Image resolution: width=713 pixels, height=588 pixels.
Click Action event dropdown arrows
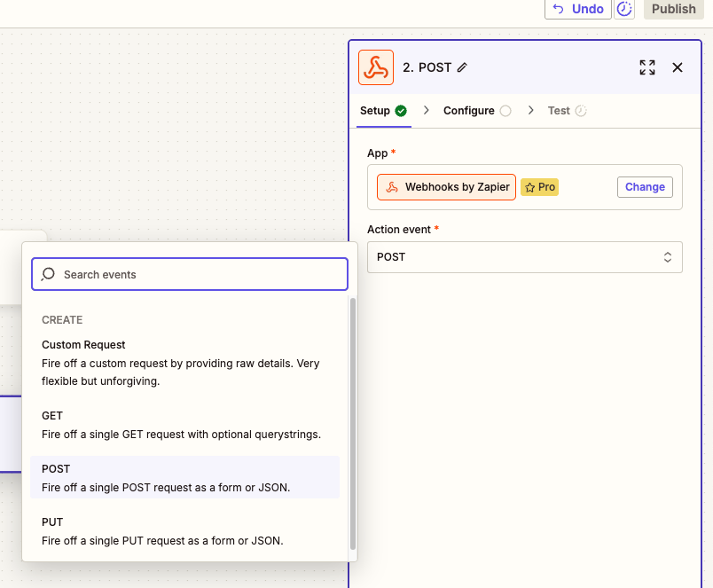(667, 257)
